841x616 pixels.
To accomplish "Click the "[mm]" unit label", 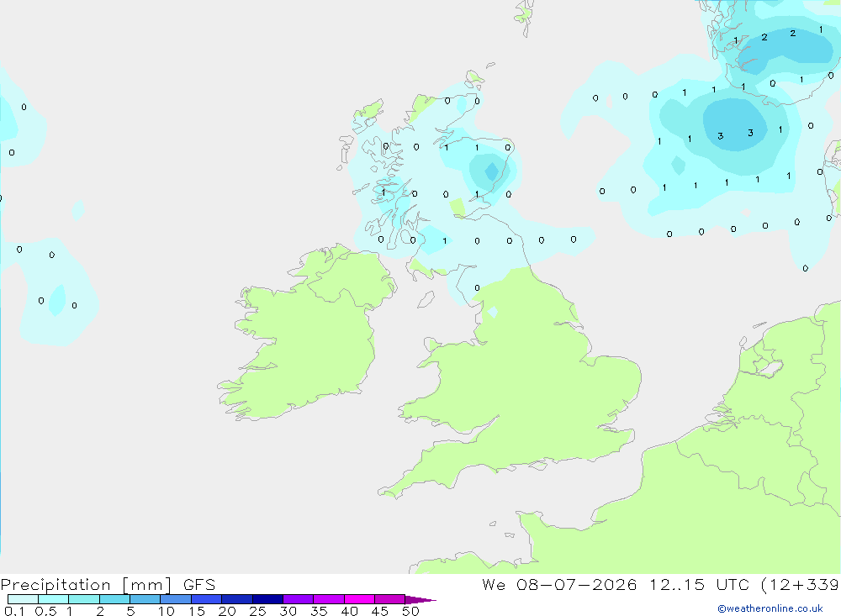I will [x=146, y=585].
